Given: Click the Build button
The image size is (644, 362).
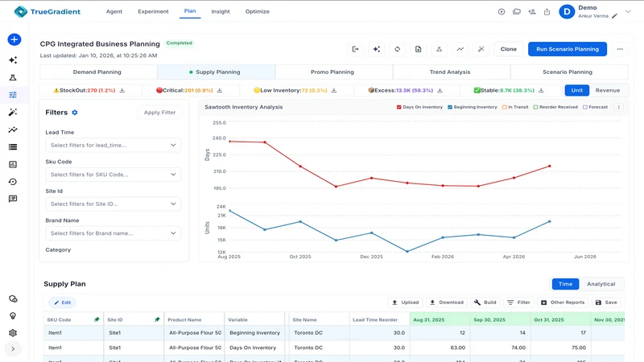Looking at the screenshot, I should tap(485, 302).
